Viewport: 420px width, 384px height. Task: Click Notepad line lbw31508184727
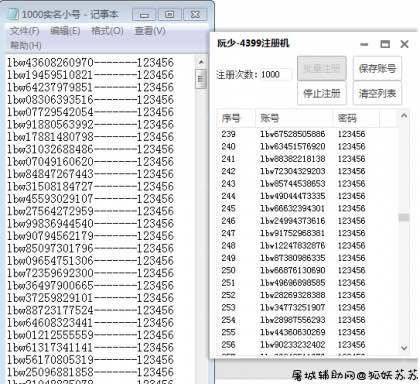click(90, 186)
